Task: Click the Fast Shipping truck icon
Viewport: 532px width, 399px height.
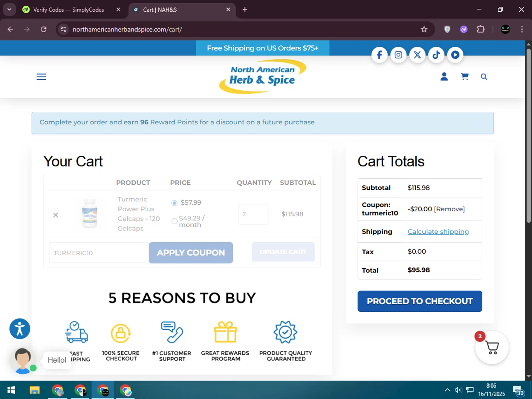Action: [76, 332]
